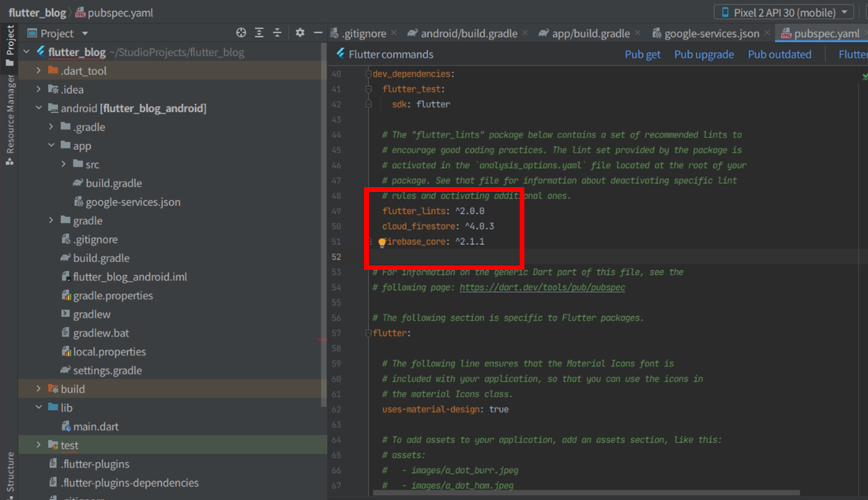Click the lightbulb quick-fix icon on line 51
Screen dimensions: 868x500
pos(382,242)
